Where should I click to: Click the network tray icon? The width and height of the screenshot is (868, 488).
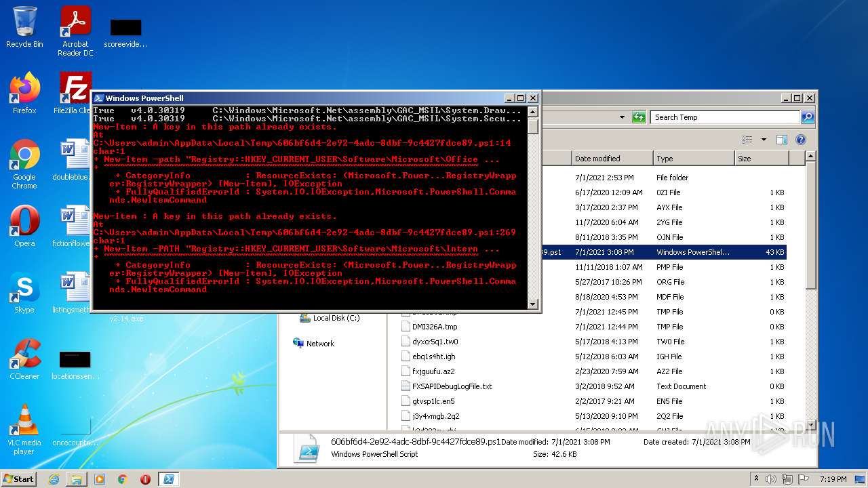[789, 479]
